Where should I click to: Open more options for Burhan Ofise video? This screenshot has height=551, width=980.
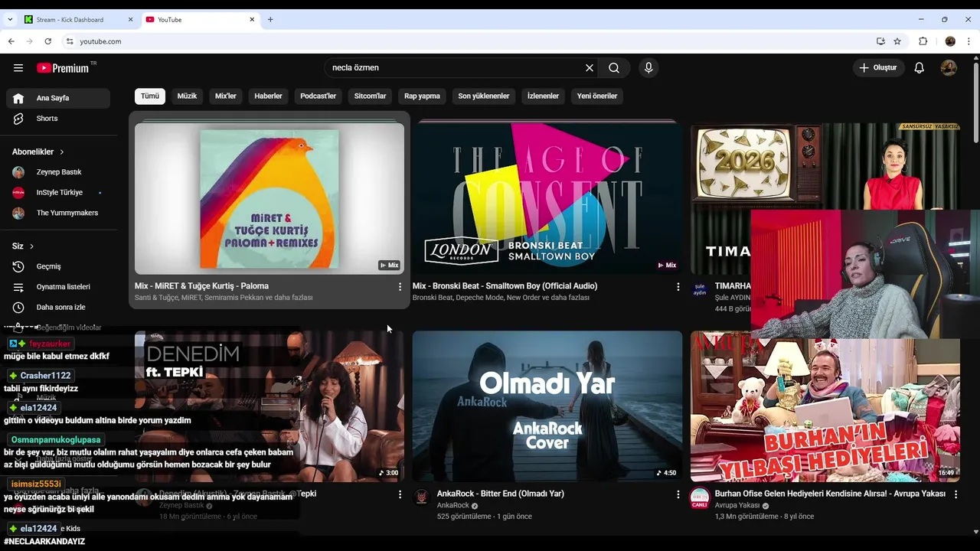point(955,495)
